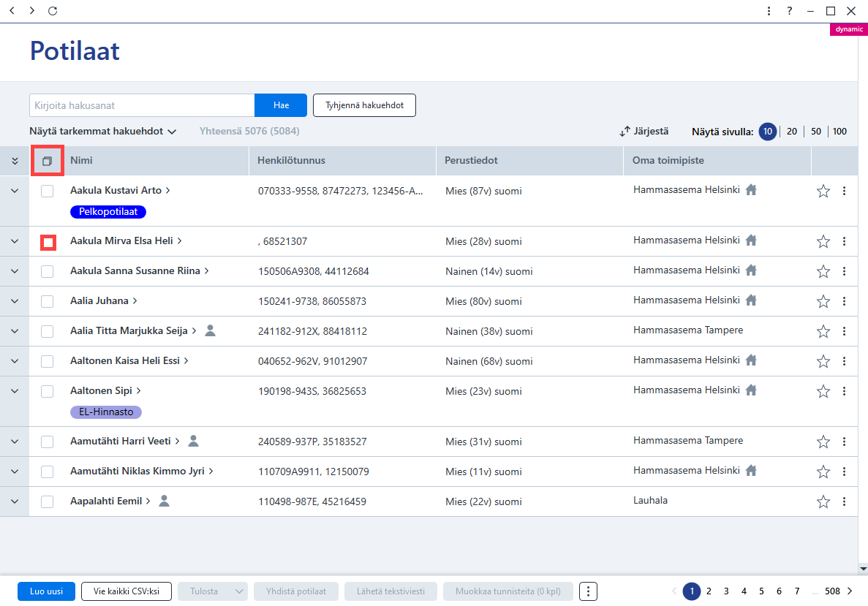Screen dimensions: 868x606
Task: Select all rows icon in table header
Action: (47, 161)
